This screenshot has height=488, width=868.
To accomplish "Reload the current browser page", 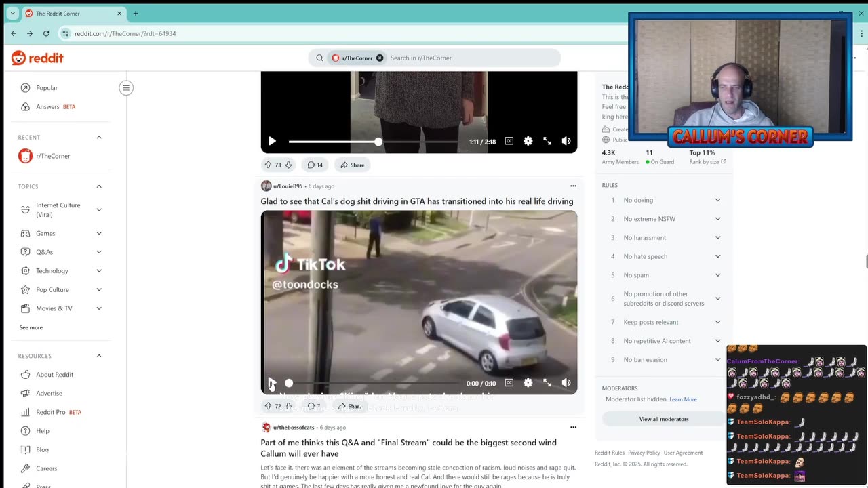I will 46,33.
